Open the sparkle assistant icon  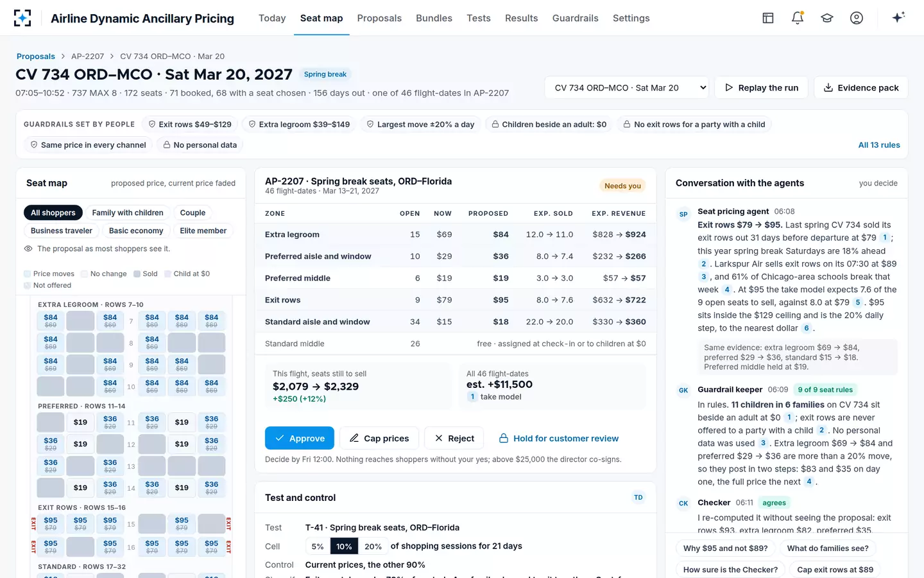(898, 17)
